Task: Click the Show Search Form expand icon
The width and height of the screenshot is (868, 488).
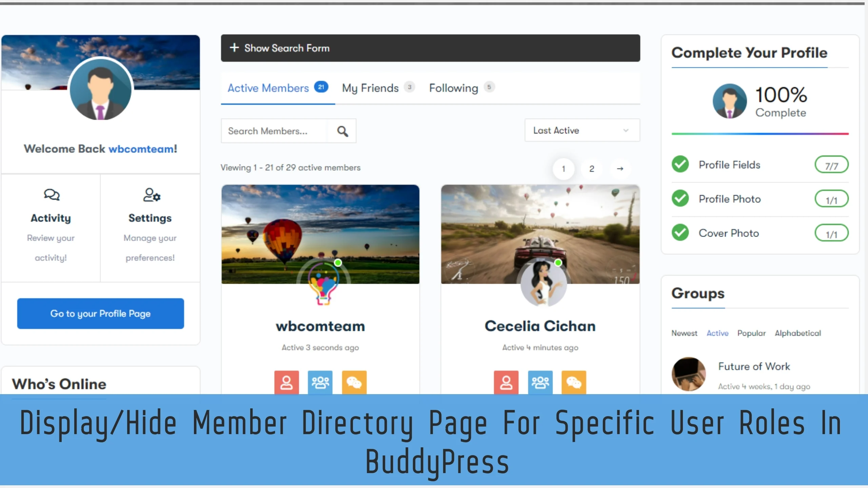Action: (235, 48)
